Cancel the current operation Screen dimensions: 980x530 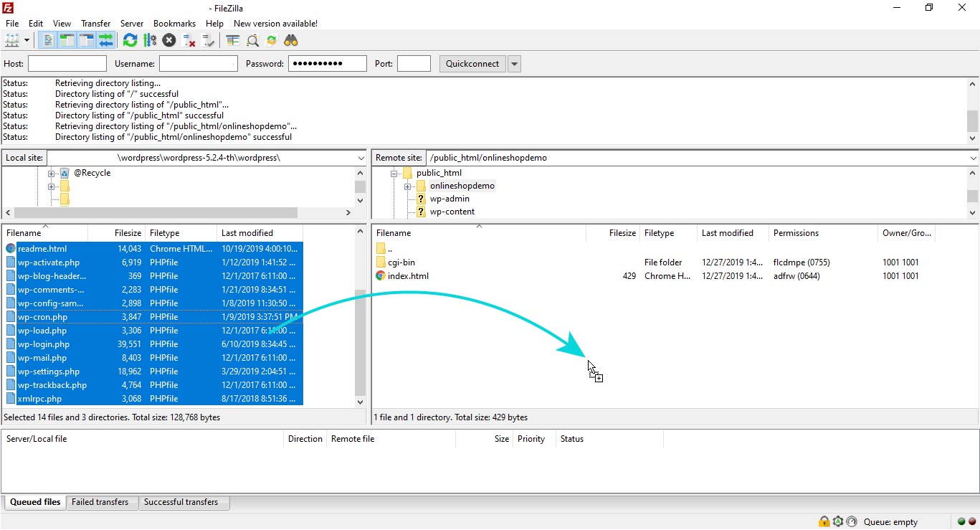[169, 41]
